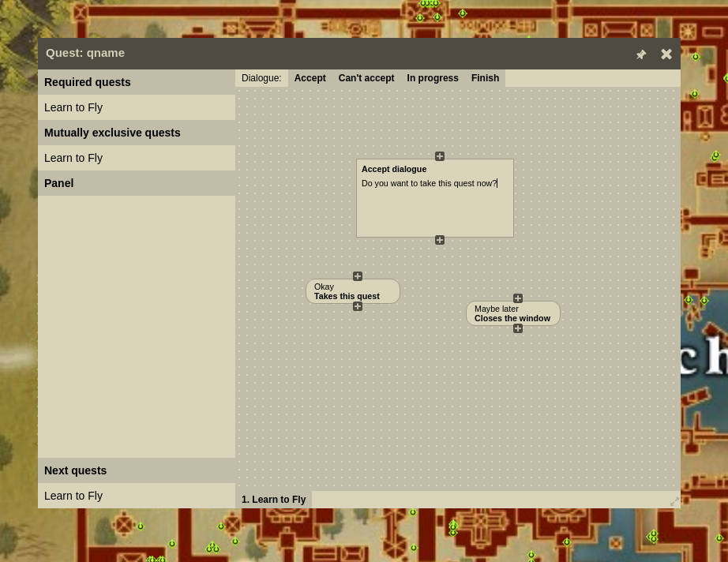Click plus icon below Okay node
Viewport: 728px width, 562px height.
click(x=358, y=306)
